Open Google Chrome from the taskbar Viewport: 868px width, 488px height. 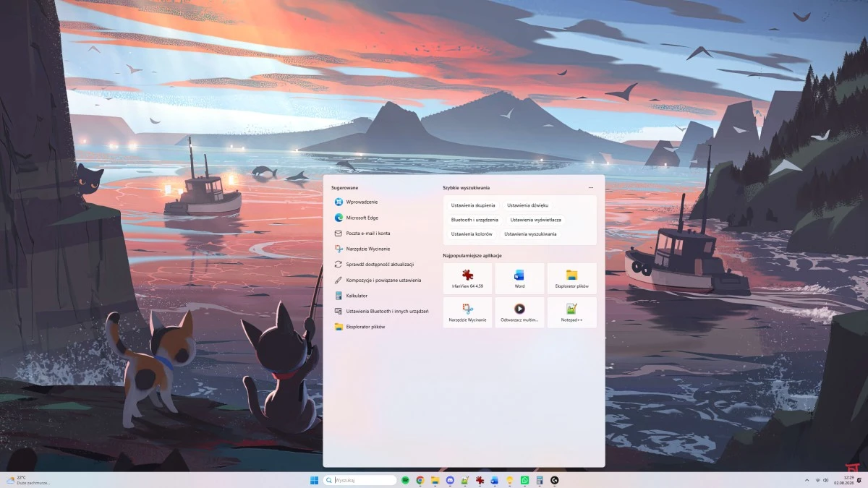pyautogui.click(x=420, y=480)
